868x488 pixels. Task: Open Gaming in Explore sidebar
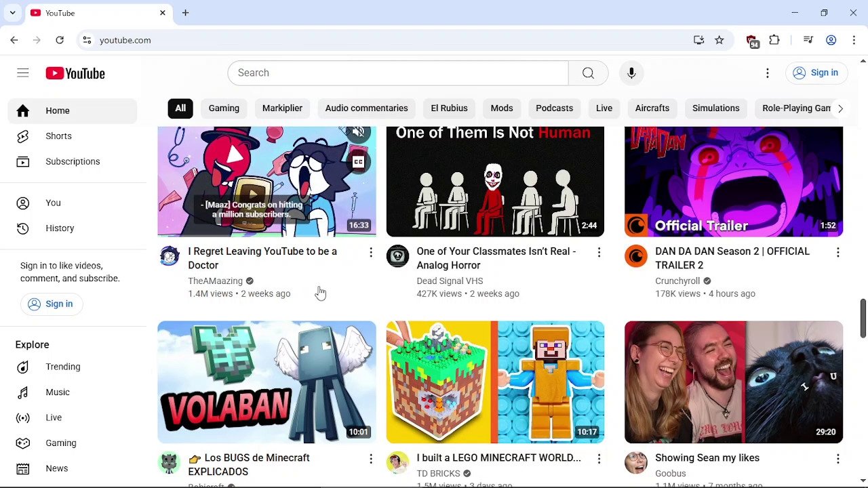point(73,443)
